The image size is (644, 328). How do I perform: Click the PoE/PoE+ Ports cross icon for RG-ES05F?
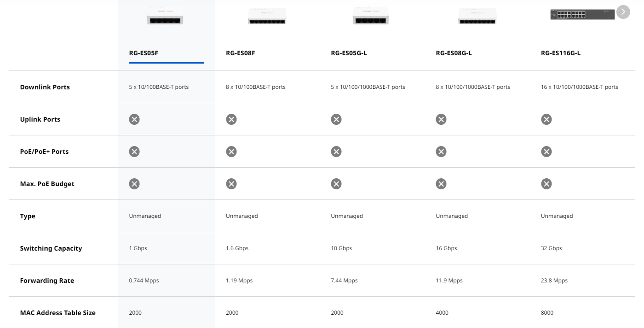pyautogui.click(x=134, y=152)
